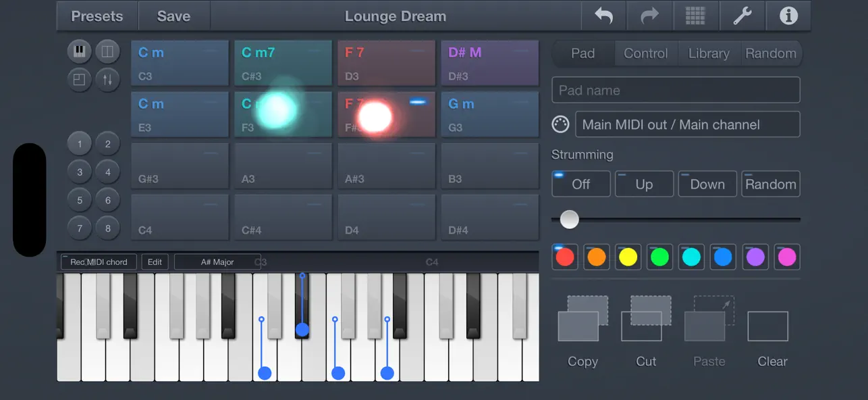Click the pad layout resize icon
Viewport: 868px width, 400px height.
[x=79, y=79]
